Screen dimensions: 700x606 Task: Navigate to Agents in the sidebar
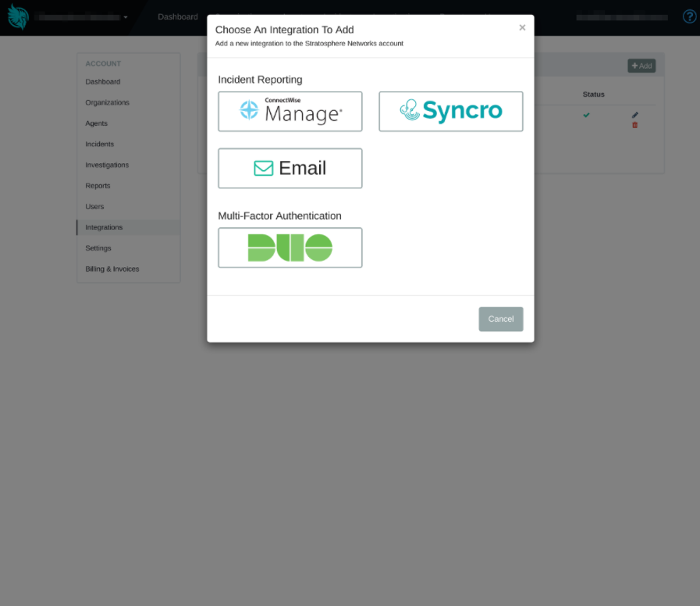click(x=97, y=123)
